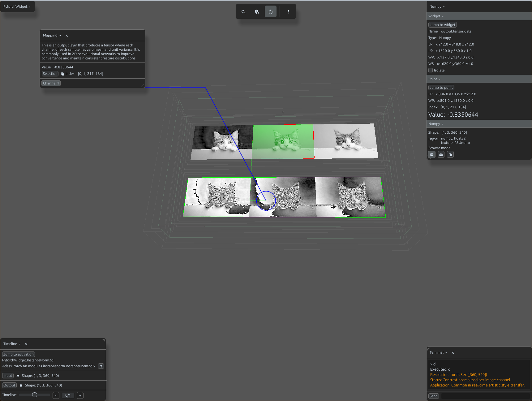Click the PytorchWidget.InstanceNorm2d label

click(28, 360)
